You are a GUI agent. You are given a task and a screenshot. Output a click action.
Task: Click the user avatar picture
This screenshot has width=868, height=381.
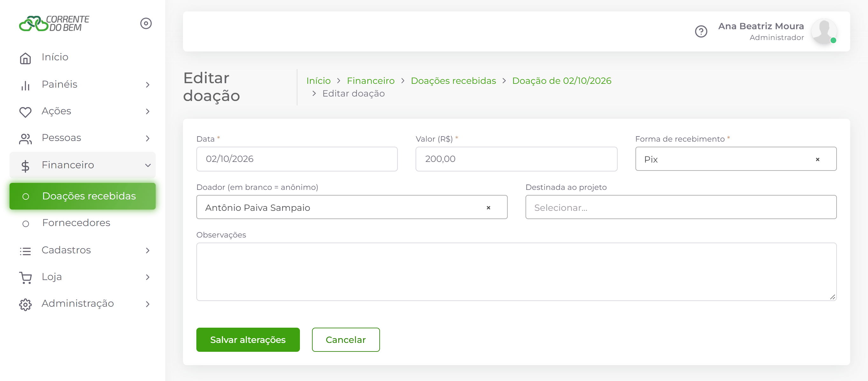point(824,31)
